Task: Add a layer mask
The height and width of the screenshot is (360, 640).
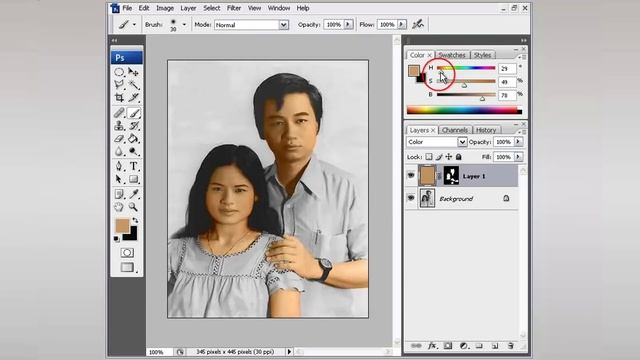Action: pyautogui.click(x=448, y=346)
